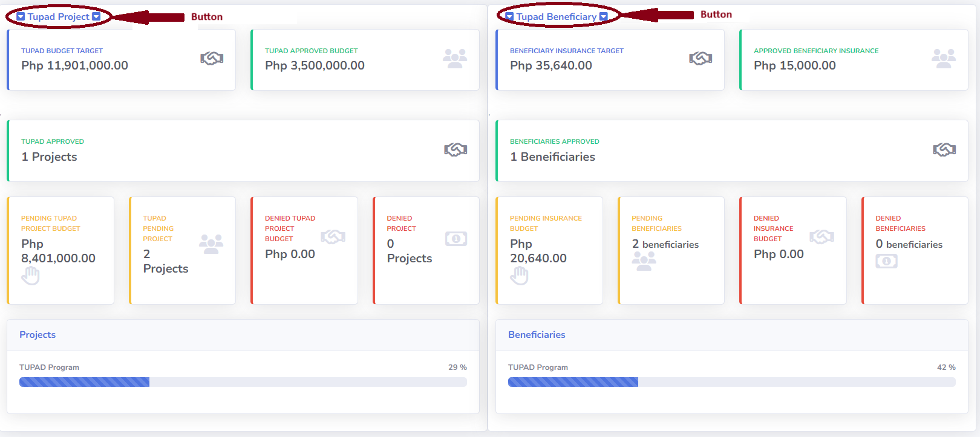Click the BENEFICIARY INSURANCE TARGET label
980x437 pixels.
(567, 51)
